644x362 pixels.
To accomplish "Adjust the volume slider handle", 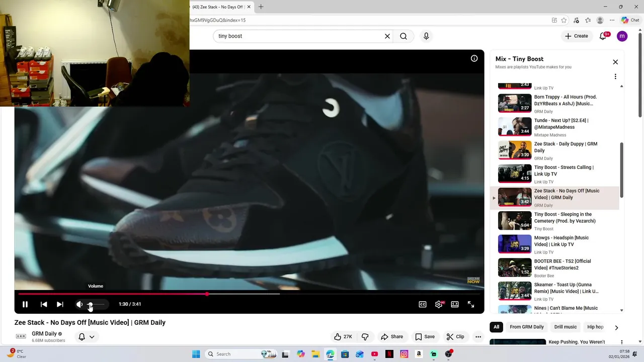I will (x=91, y=304).
